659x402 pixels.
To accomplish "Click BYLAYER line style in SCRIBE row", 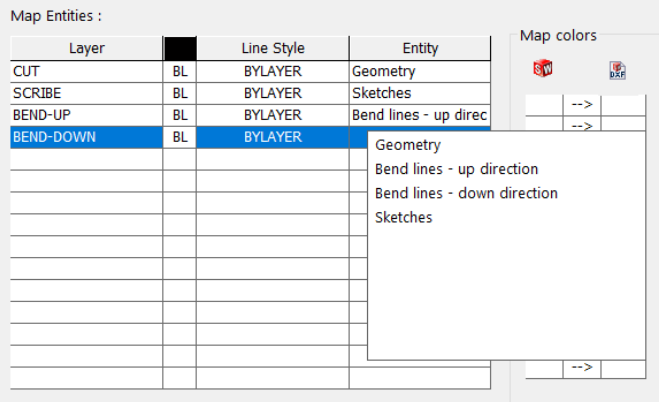I will pyautogui.click(x=272, y=93).
